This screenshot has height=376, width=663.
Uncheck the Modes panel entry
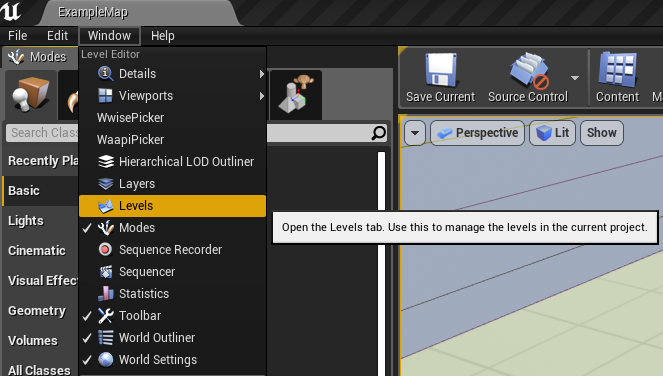click(x=173, y=228)
